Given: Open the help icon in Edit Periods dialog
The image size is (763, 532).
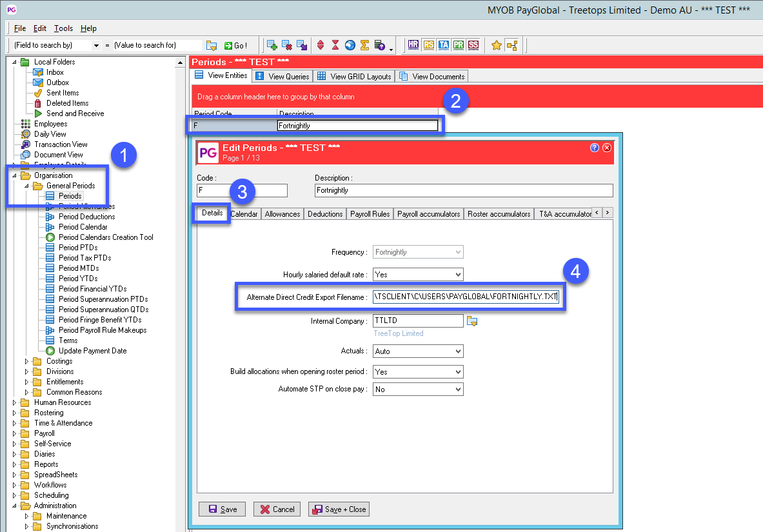Looking at the screenshot, I should click(595, 148).
